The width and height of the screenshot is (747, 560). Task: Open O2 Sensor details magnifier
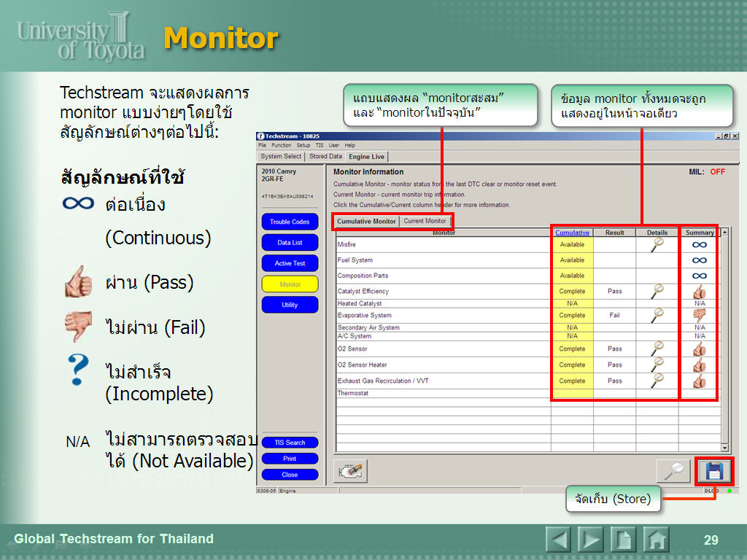tap(657, 349)
